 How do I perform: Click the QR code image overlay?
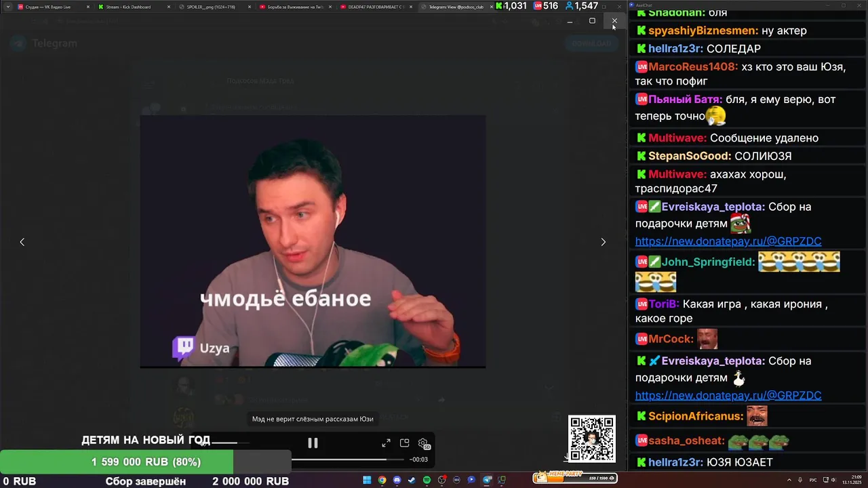point(592,439)
